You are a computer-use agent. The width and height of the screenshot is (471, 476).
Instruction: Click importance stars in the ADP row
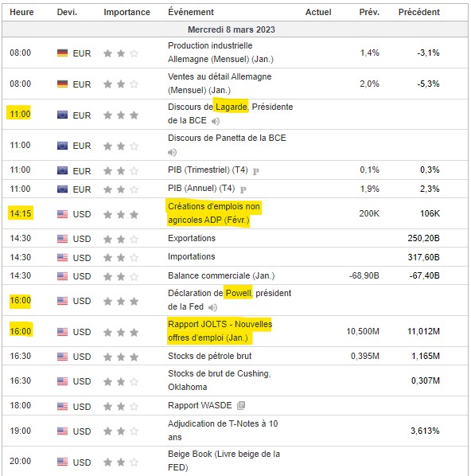pyautogui.click(x=121, y=215)
